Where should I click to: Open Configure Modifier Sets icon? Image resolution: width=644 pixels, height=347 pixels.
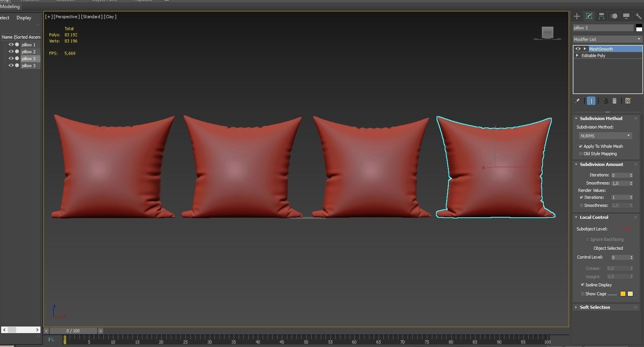pyautogui.click(x=628, y=101)
